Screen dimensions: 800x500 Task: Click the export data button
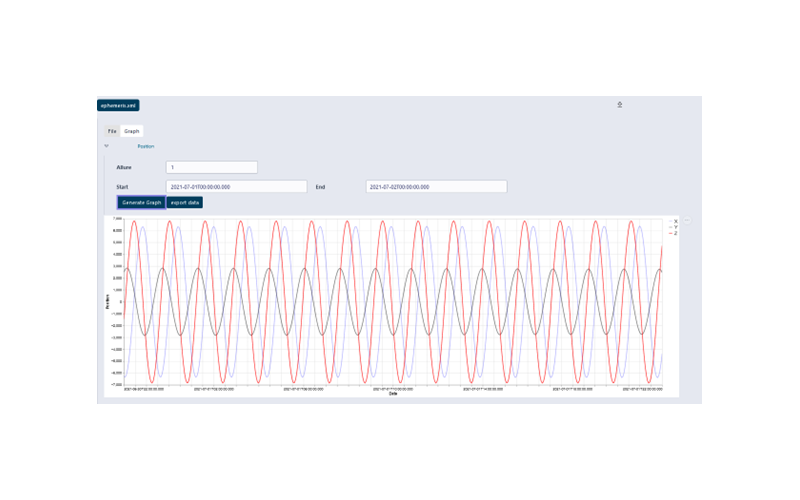[186, 202]
